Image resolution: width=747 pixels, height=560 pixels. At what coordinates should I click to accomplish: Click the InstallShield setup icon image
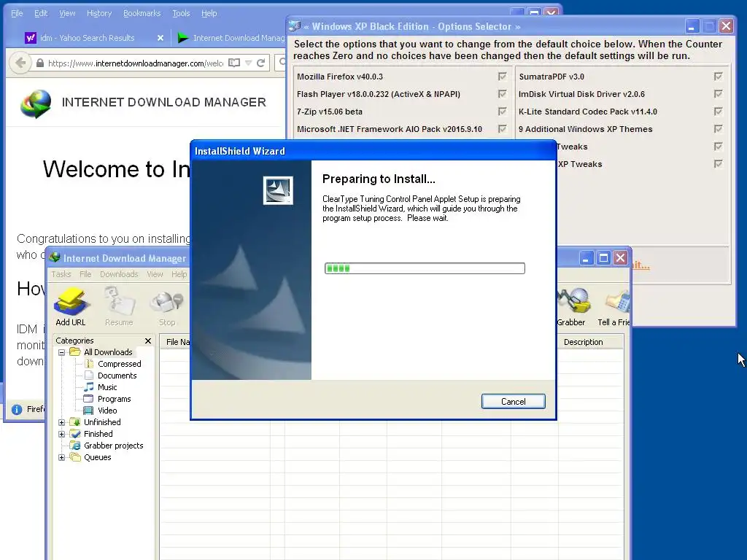278,190
